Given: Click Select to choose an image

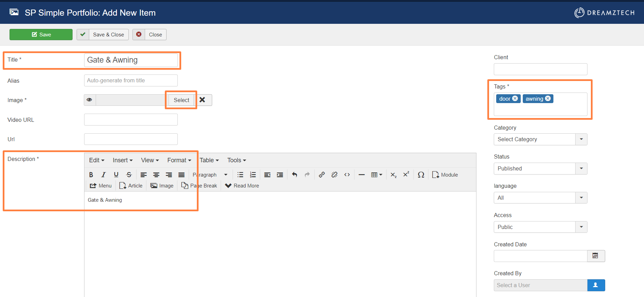Looking at the screenshot, I should 181,100.
